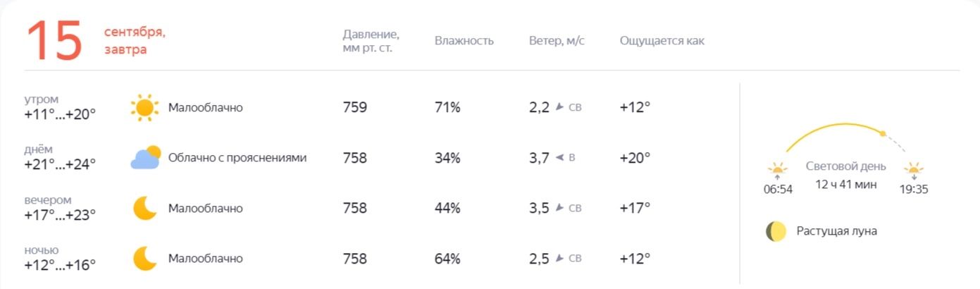Click the moon icon for night weather
The width and height of the screenshot is (980, 289).
click(145, 259)
